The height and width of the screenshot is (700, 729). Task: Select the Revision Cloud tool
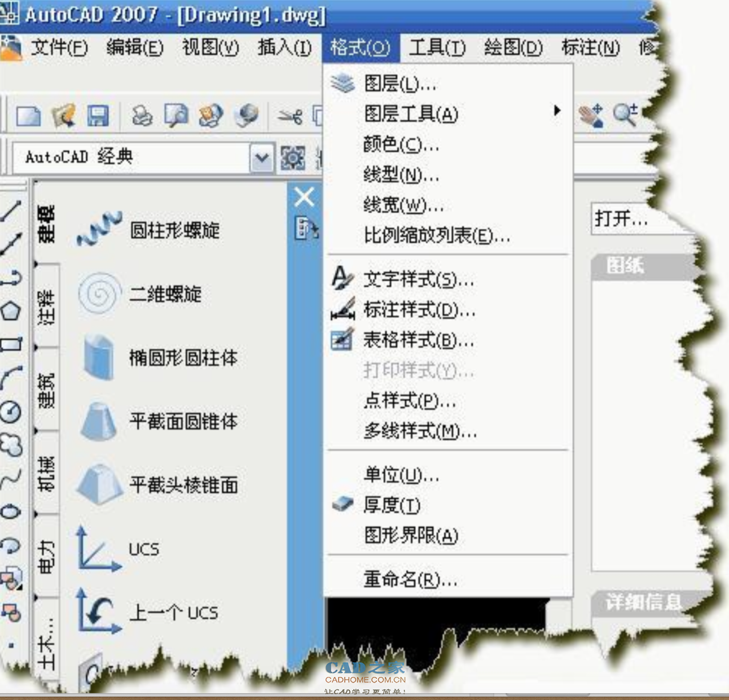coord(11,445)
